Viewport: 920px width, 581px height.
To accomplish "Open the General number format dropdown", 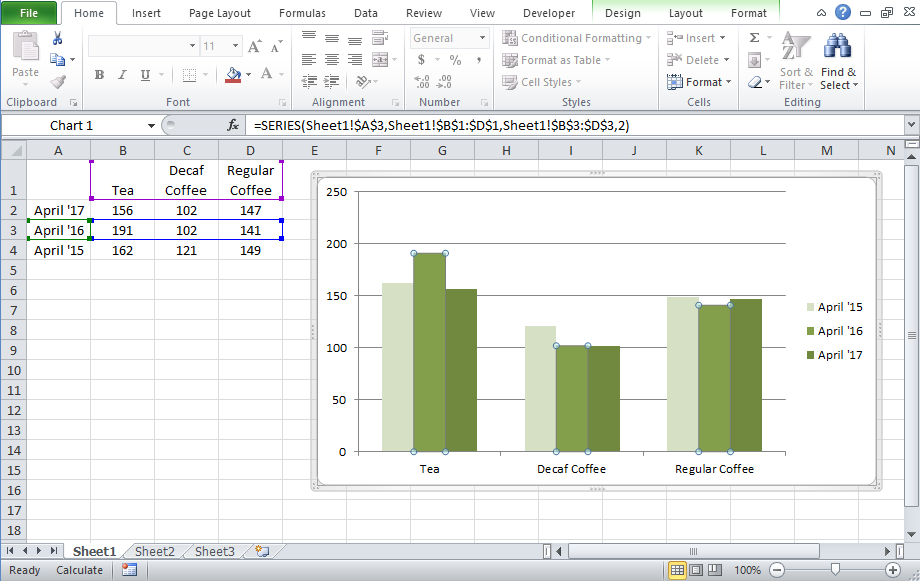I will pyautogui.click(x=482, y=38).
